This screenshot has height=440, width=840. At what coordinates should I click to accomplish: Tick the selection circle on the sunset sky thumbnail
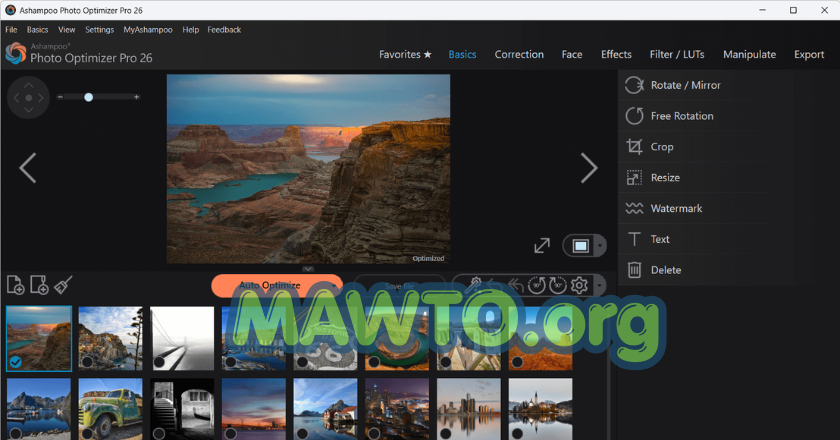tap(231, 434)
